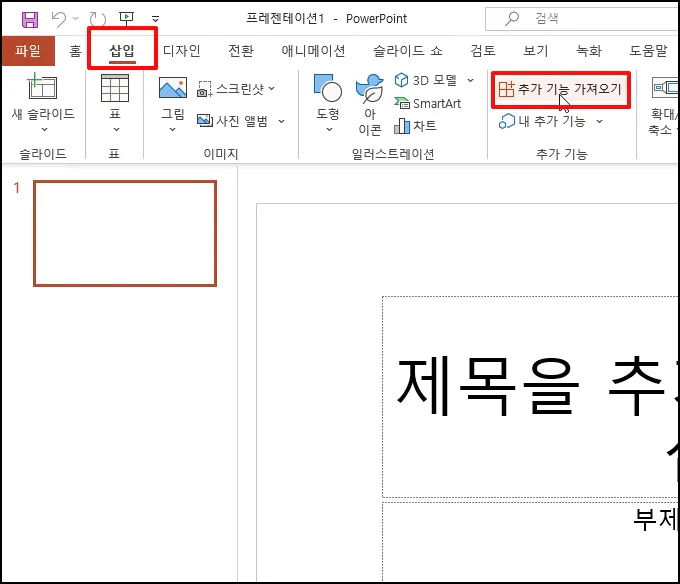Click 추가 기능 가져오기 button
680x584 pixels.
(560, 89)
